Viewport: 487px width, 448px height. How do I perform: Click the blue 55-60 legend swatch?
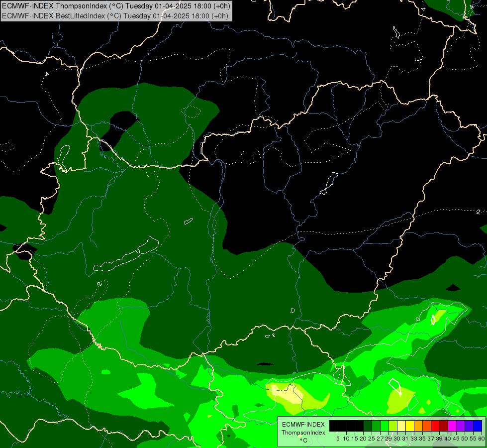click(x=478, y=426)
